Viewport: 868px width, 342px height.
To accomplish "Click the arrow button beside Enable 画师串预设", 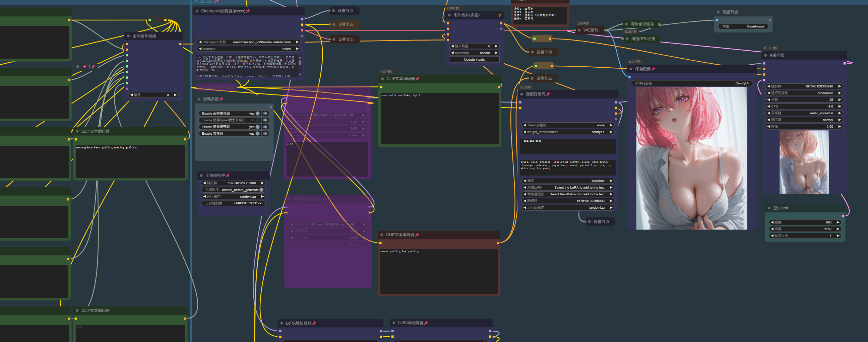I will pyautogui.click(x=265, y=114).
